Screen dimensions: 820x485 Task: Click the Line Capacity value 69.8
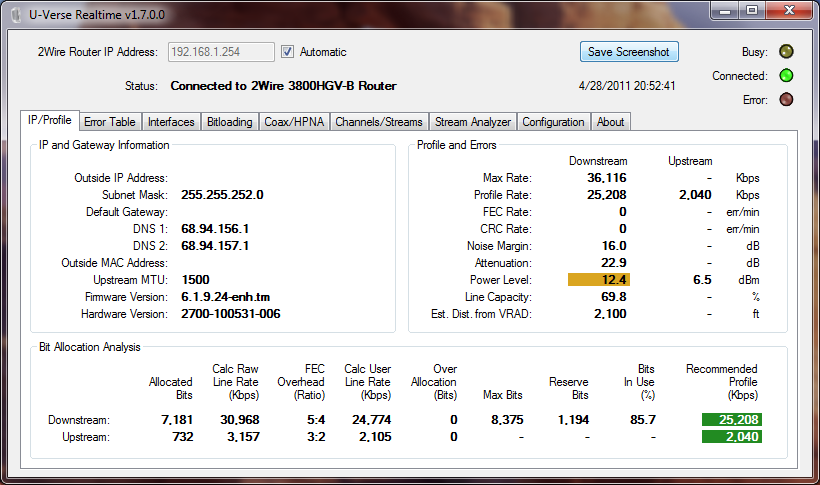(614, 297)
